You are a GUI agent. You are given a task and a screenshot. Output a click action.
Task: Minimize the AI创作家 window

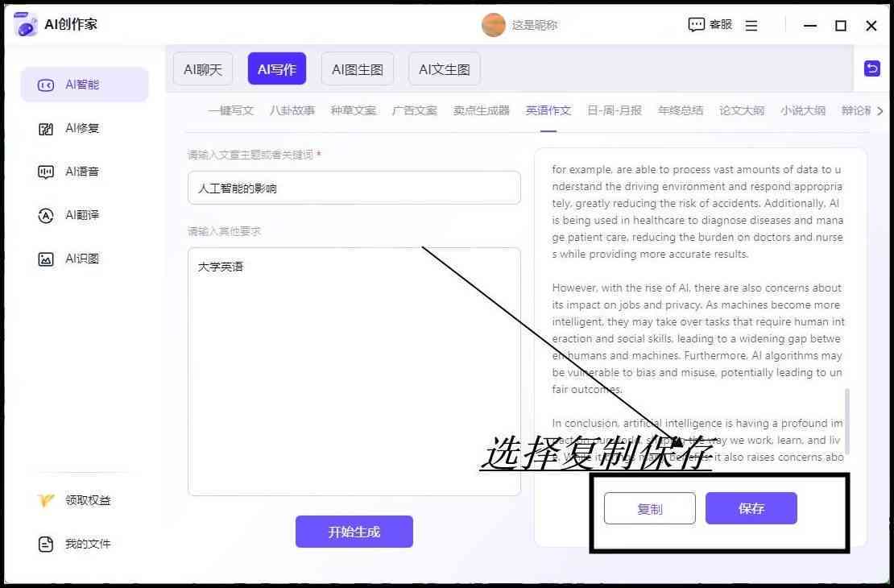point(809,26)
